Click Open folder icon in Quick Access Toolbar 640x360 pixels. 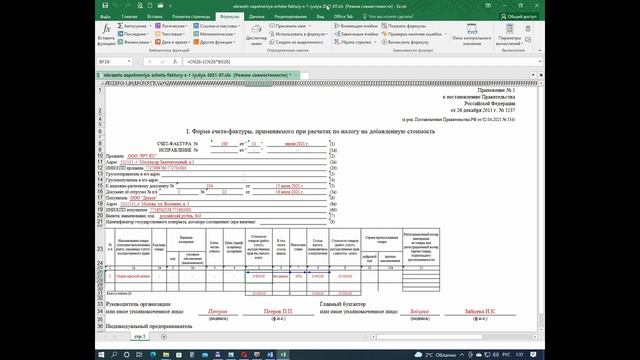tap(160, 6)
